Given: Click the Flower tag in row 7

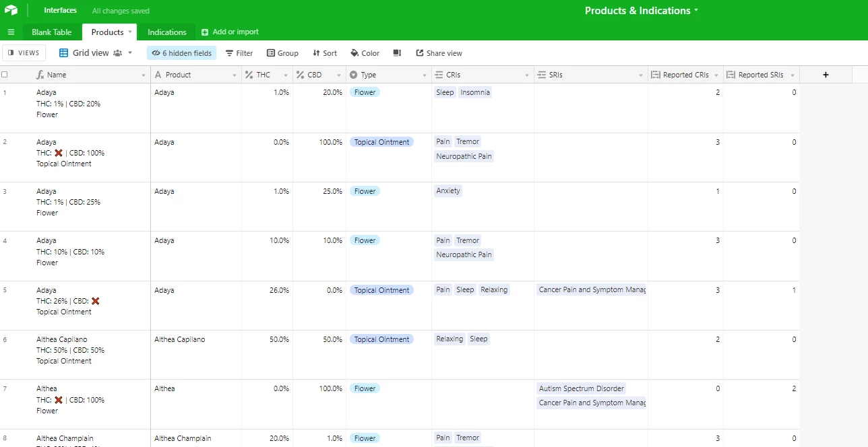Looking at the screenshot, I should point(365,388).
